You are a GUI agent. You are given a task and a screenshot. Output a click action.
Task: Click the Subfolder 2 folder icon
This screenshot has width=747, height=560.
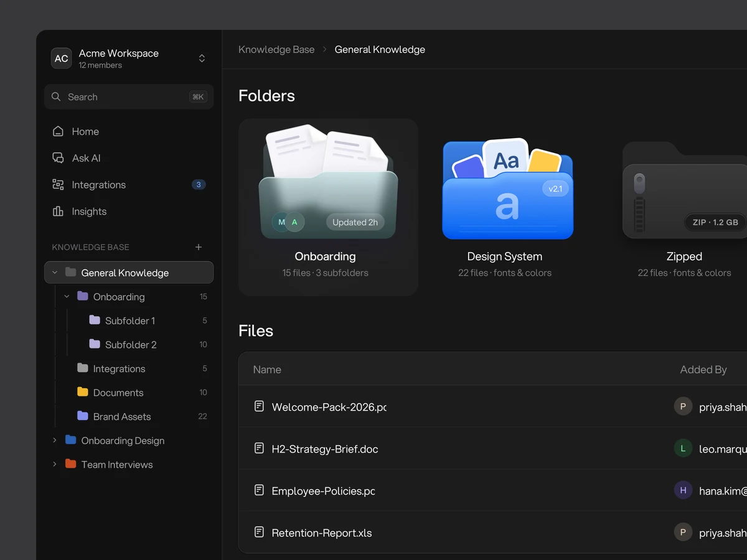[x=95, y=344]
